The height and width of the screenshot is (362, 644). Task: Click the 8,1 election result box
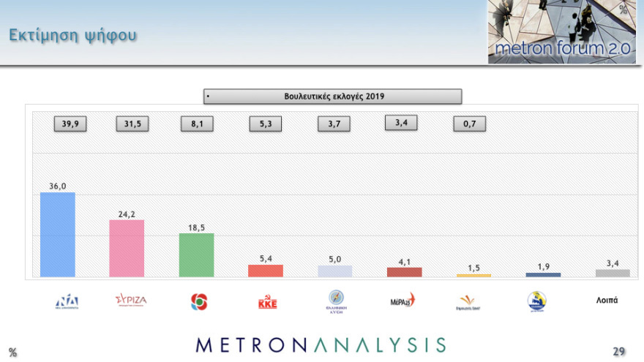pyautogui.click(x=197, y=124)
